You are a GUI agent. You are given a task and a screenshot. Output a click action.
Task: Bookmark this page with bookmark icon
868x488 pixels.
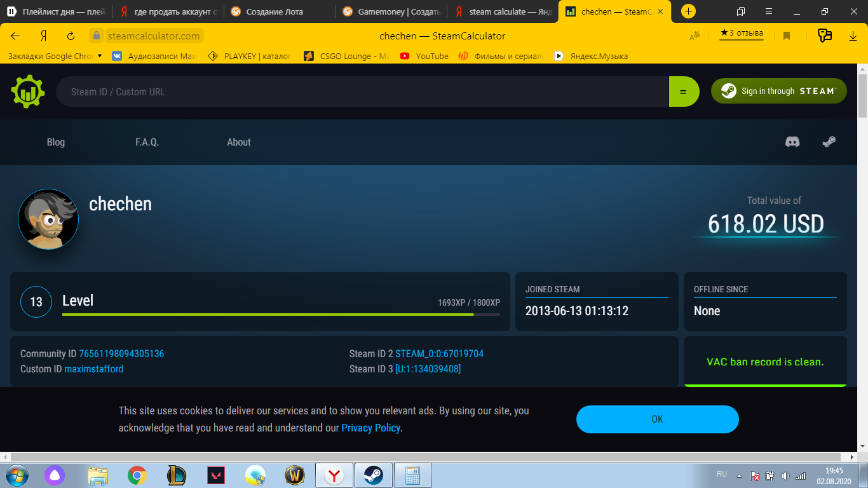tap(787, 36)
